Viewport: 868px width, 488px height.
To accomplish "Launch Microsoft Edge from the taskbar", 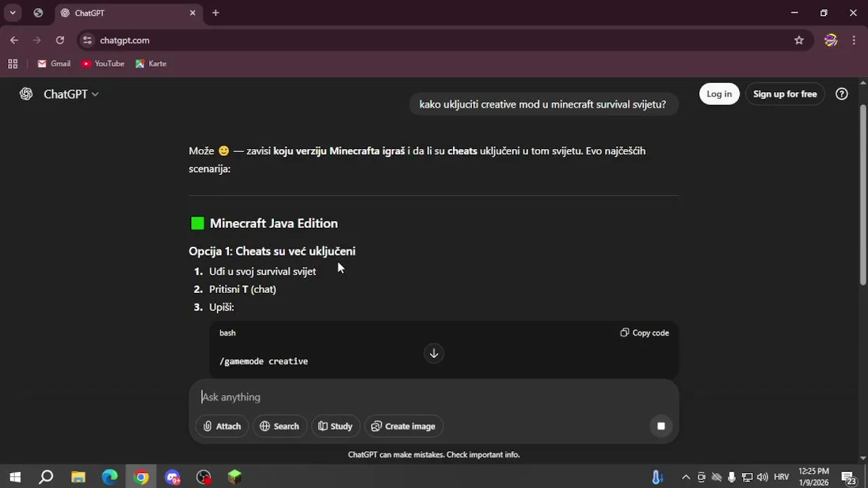I will point(110,477).
